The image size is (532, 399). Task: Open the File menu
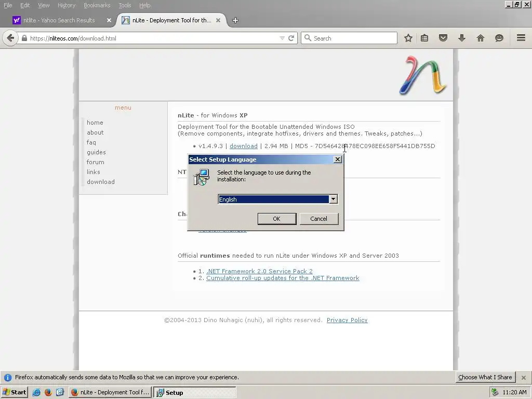[x=8, y=5]
